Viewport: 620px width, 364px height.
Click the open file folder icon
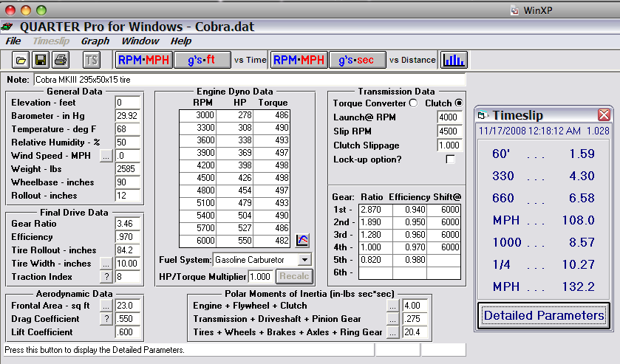(21, 60)
